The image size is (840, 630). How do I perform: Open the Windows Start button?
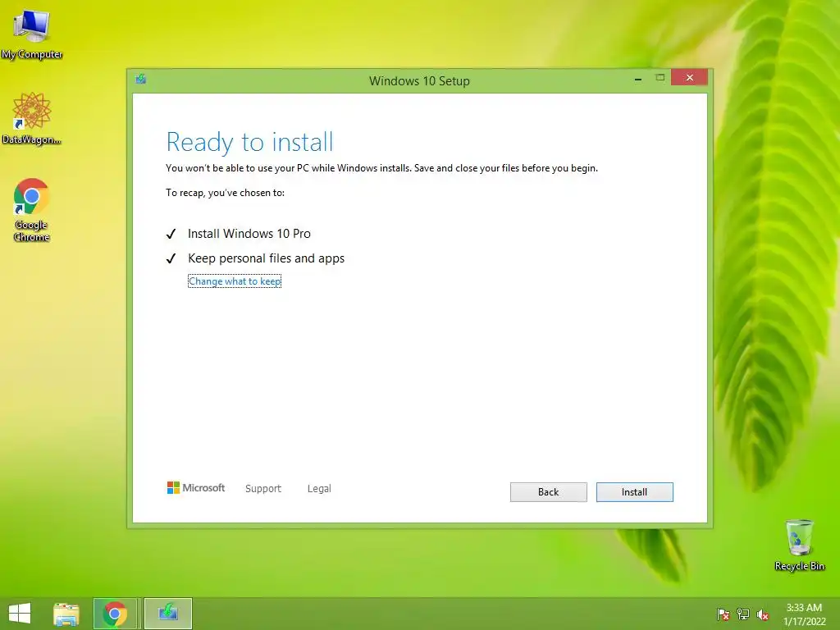coord(20,614)
